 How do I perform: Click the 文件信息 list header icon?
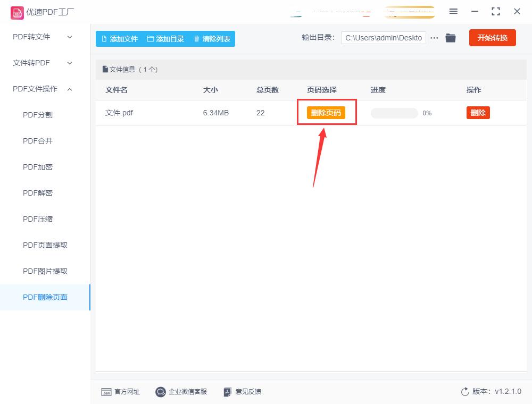tap(105, 69)
